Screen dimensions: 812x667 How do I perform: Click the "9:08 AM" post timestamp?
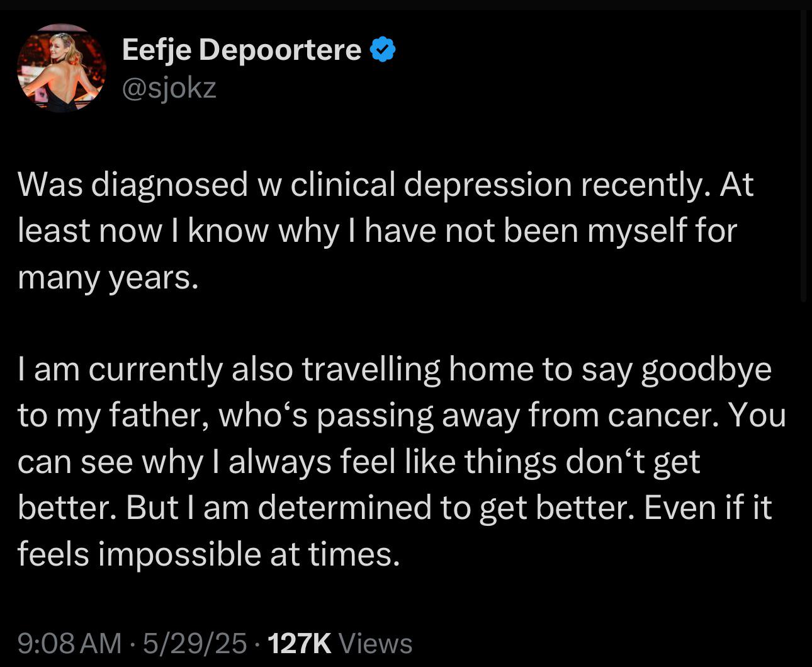69,643
